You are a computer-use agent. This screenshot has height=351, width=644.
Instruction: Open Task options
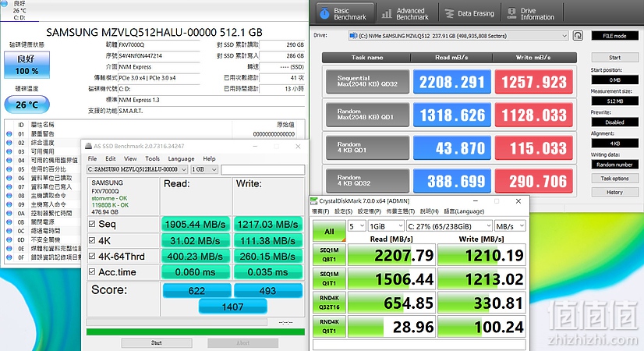tap(614, 179)
